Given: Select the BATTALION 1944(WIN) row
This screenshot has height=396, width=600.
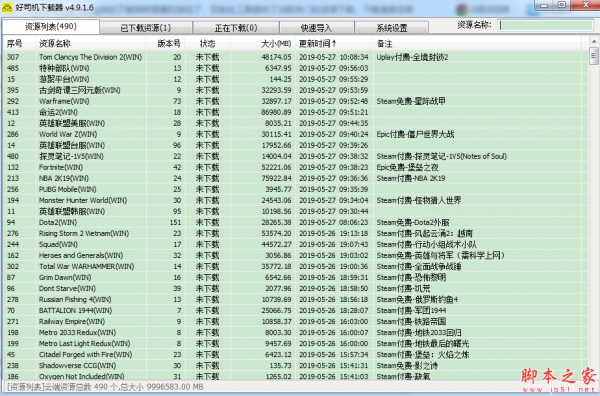Looking at the screenshot, I should coord(295,311).
